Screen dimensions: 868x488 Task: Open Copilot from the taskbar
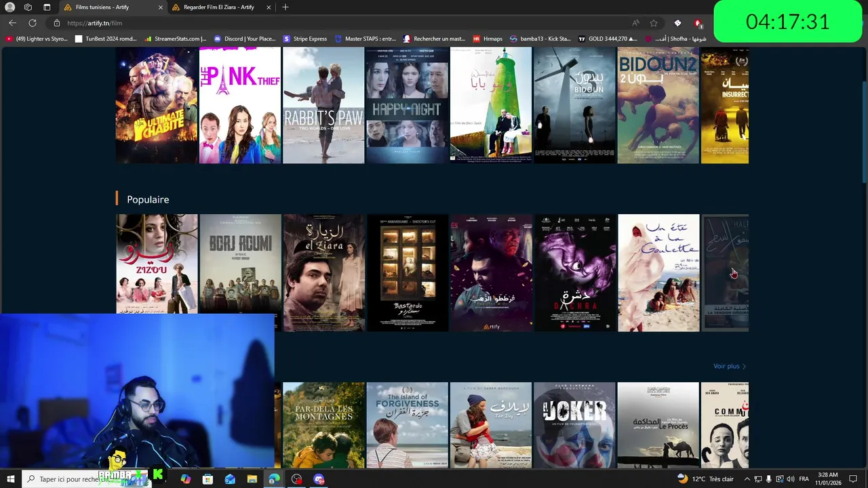(x=185, y=479)
